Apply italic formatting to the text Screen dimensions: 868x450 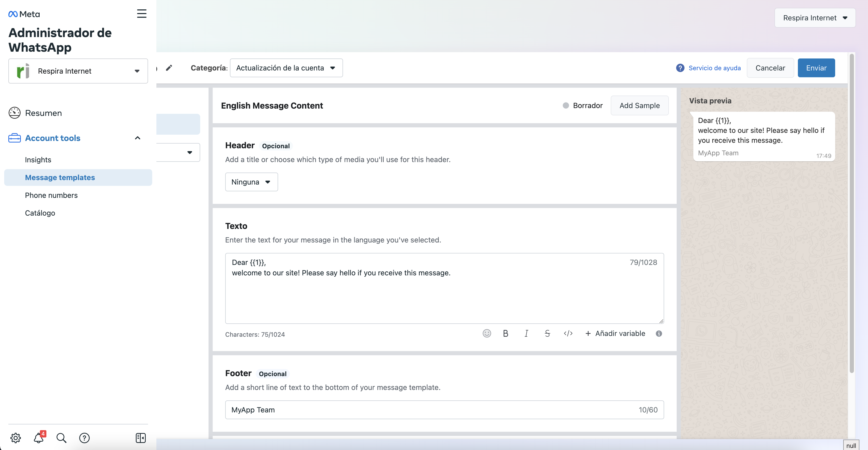(526, 333)
